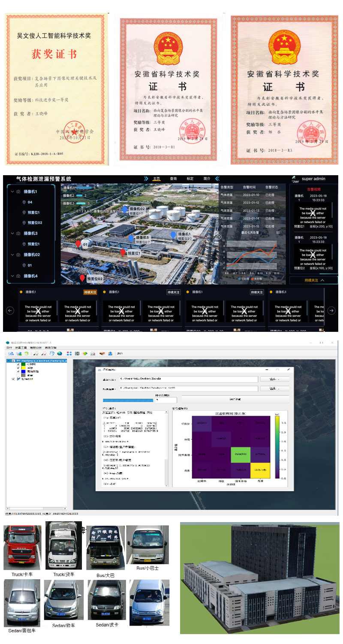The image size is (343, 644).
Task: Expand the 持续关注 panel at bottom right
Action: [313, 280]
